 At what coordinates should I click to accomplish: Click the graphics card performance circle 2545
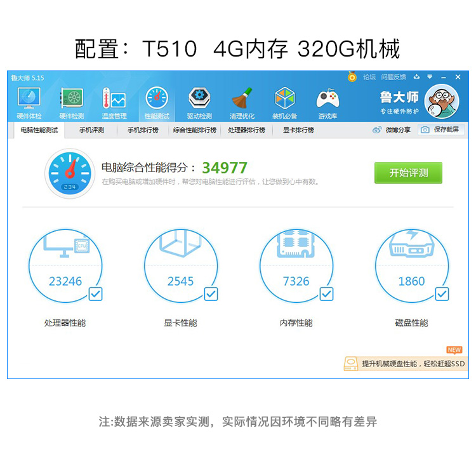coord(181,265)
